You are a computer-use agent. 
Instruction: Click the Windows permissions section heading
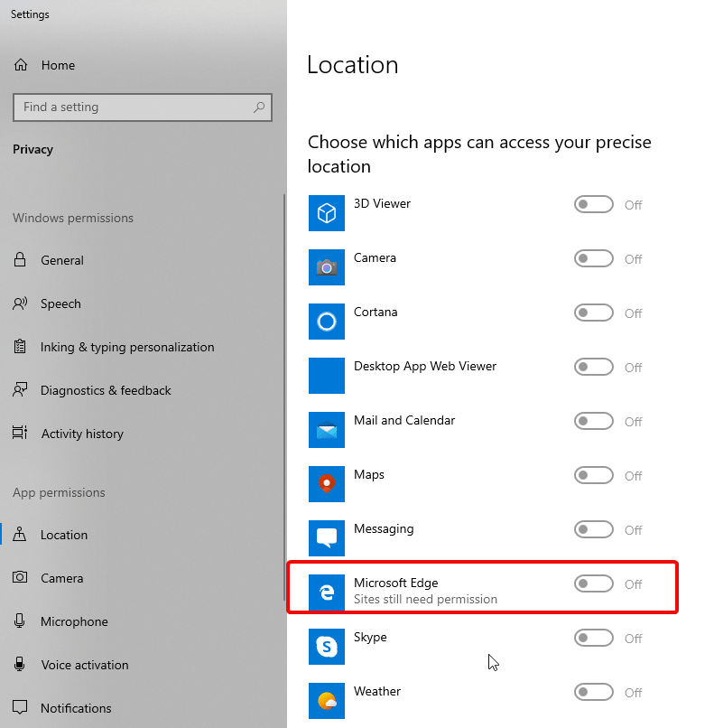73,218
